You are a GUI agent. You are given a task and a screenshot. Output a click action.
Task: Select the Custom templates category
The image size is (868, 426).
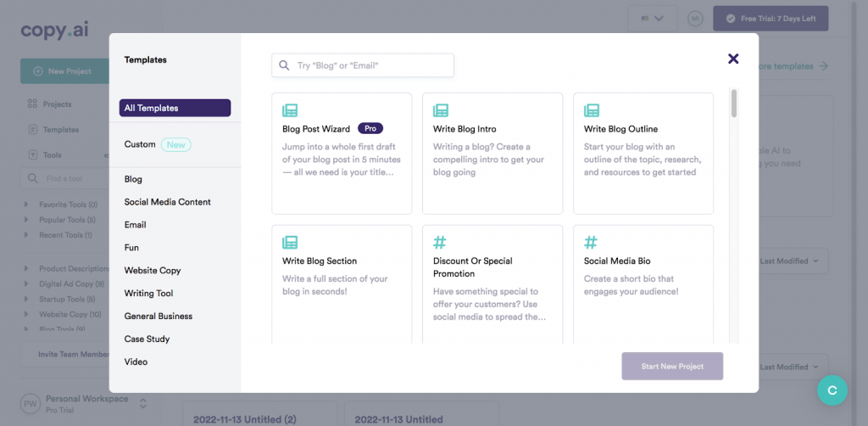(140, 144)
